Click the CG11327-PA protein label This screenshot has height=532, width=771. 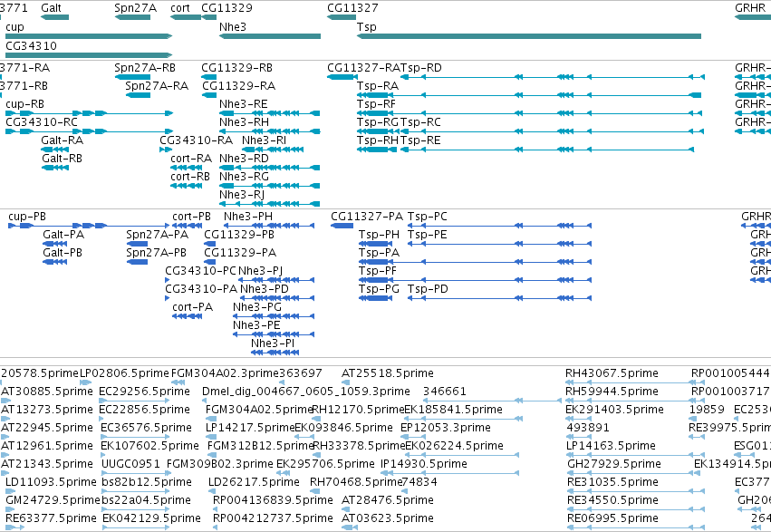[367, 217]
